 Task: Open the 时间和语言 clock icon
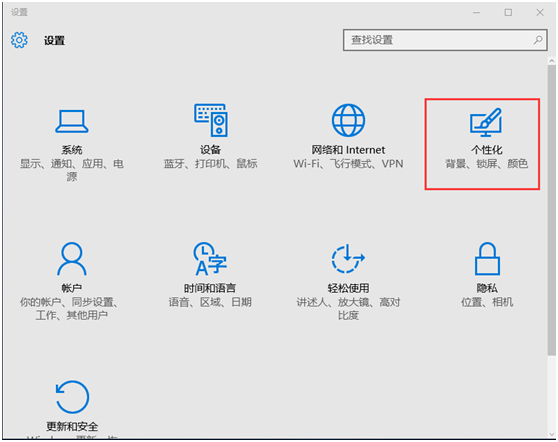pyautogui.click(x=210, y=259)
